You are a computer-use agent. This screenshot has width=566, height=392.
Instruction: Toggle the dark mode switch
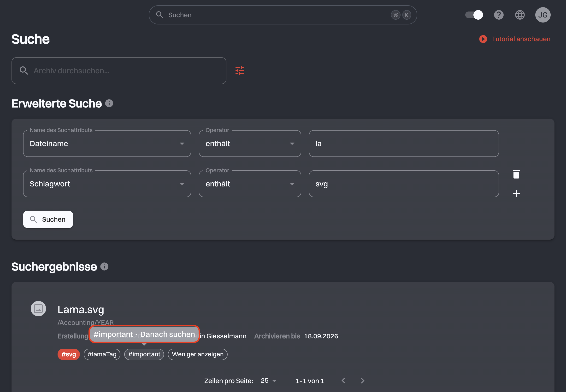[x=474, y=15]
